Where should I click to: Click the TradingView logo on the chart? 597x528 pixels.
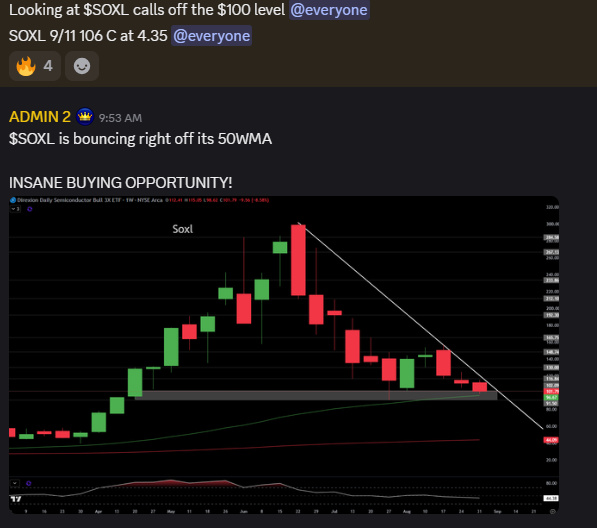tap(16, 499)
